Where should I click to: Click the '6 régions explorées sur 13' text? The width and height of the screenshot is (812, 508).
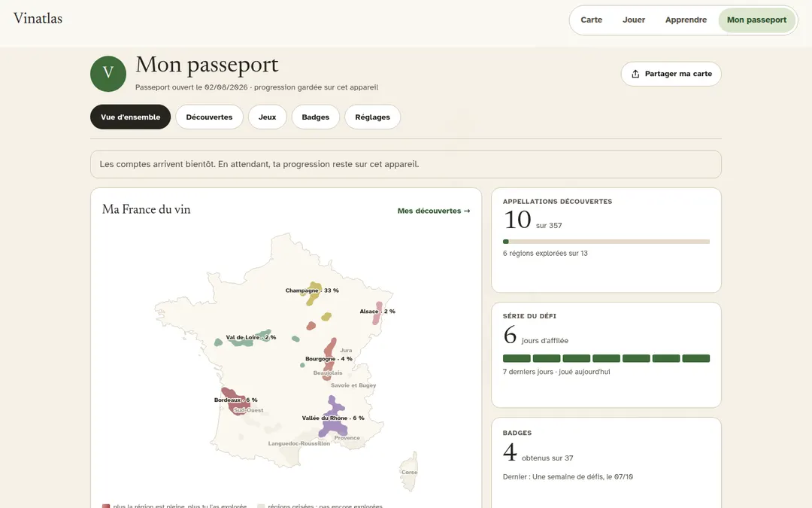(x=545, y=253)
